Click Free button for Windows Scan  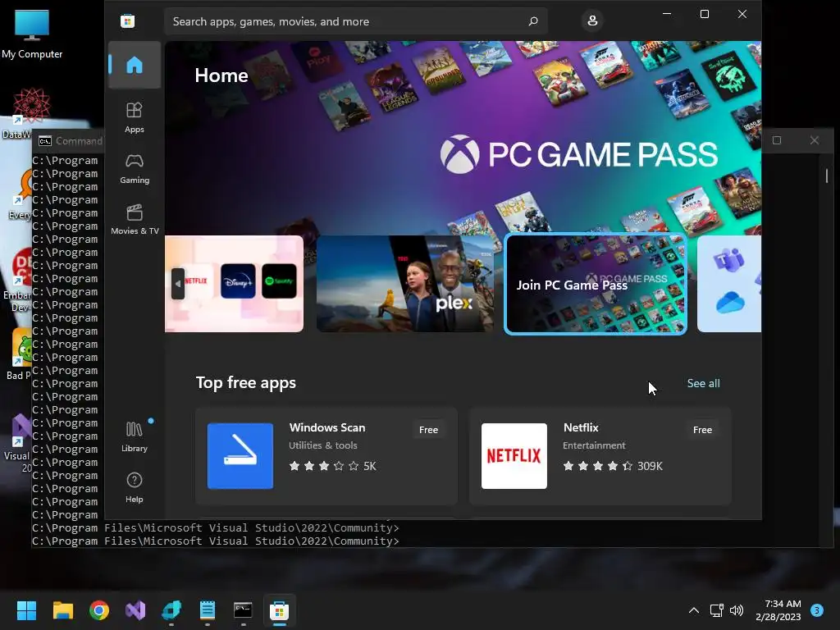[428, 430]
